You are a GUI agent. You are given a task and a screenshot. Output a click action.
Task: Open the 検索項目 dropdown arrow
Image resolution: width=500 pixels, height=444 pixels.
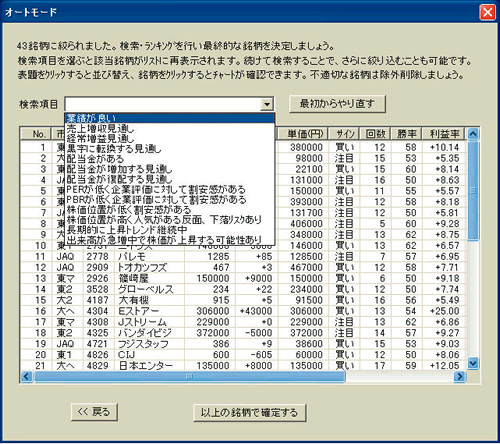click(x=266, y=104)
